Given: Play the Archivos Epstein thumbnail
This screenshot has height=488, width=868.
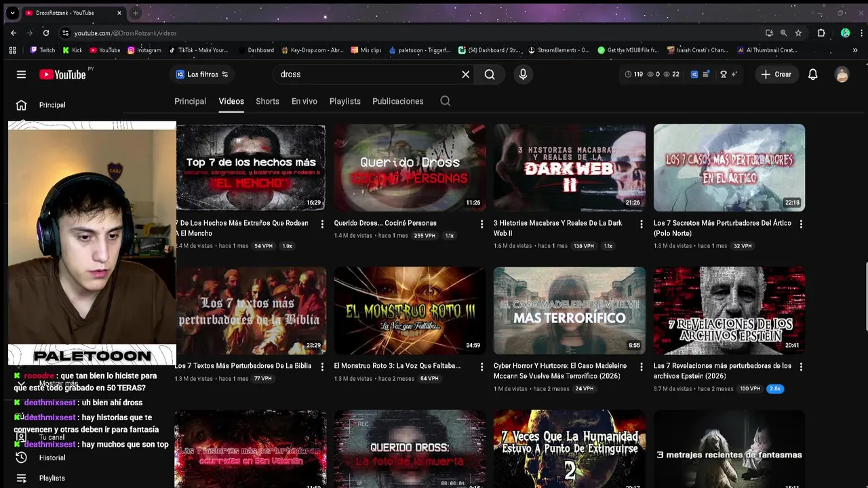Looking at the screenshot, I should coord(729,310).
